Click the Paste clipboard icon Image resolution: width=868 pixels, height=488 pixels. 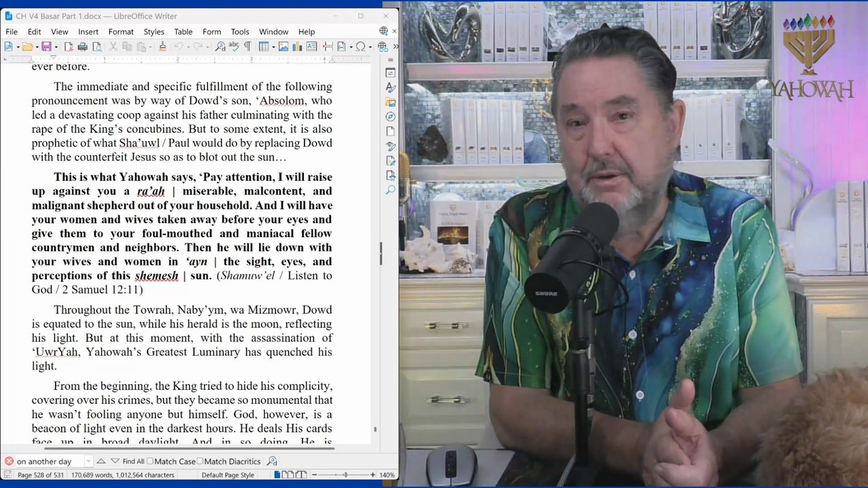point(141,47)
